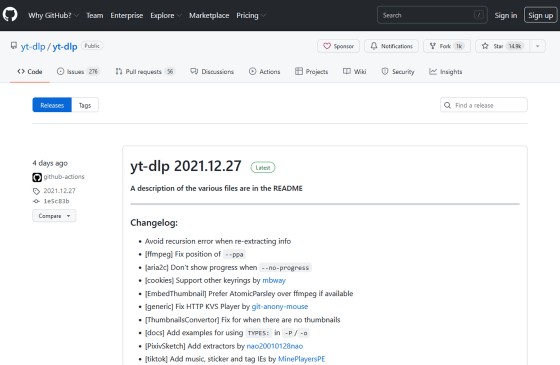This screenshot has width=560, height=365.
Task: Open the yt-dlp 2021.12.27 release title
Action: pyautogui.click(x=186, y=166)
